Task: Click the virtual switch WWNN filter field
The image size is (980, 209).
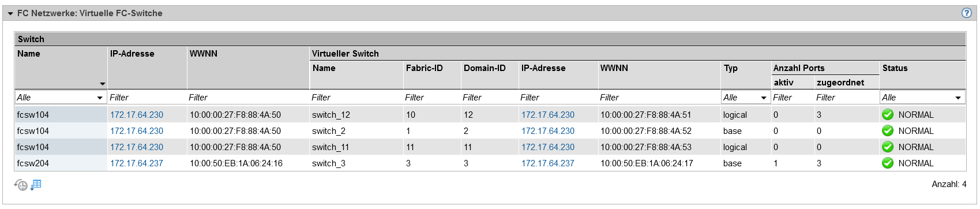Action: tap(659, 98)
